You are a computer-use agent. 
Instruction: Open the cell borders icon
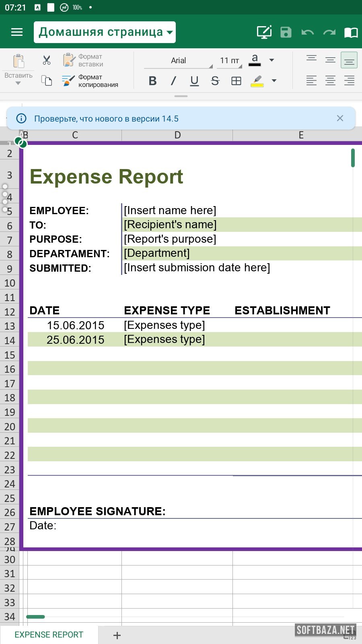[x=237, y=81]
